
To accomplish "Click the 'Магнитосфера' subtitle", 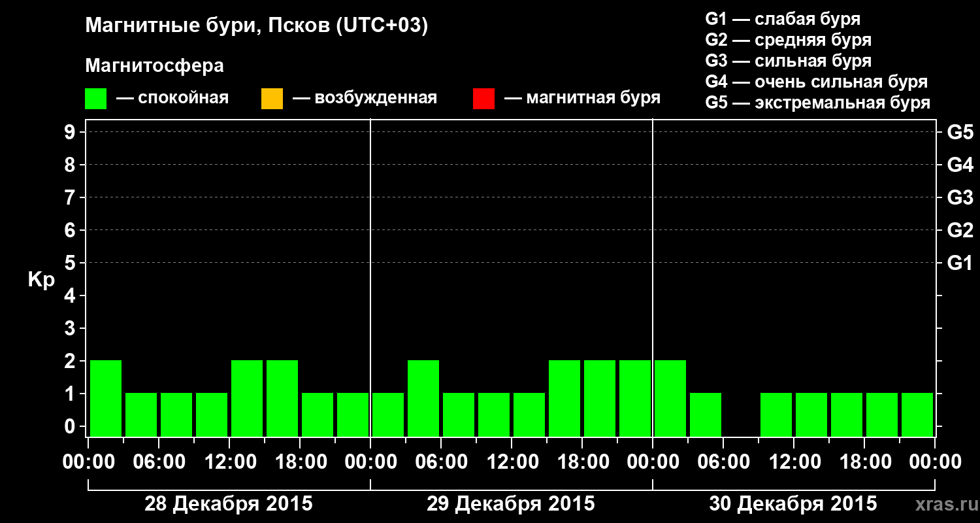I will 155,66.
